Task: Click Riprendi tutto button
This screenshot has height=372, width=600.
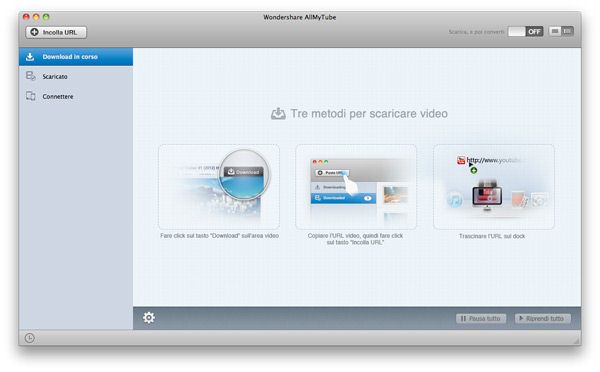Action: click(543, 318)
